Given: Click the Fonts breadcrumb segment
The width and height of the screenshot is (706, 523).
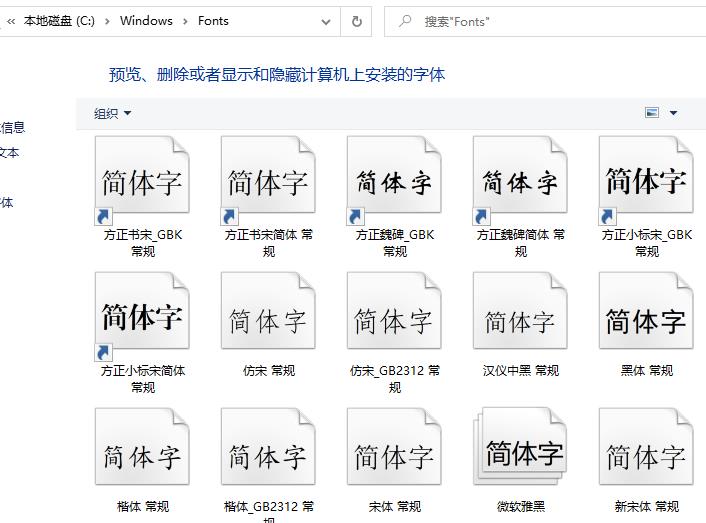Looking at the screenshot, I should point(213,21).
